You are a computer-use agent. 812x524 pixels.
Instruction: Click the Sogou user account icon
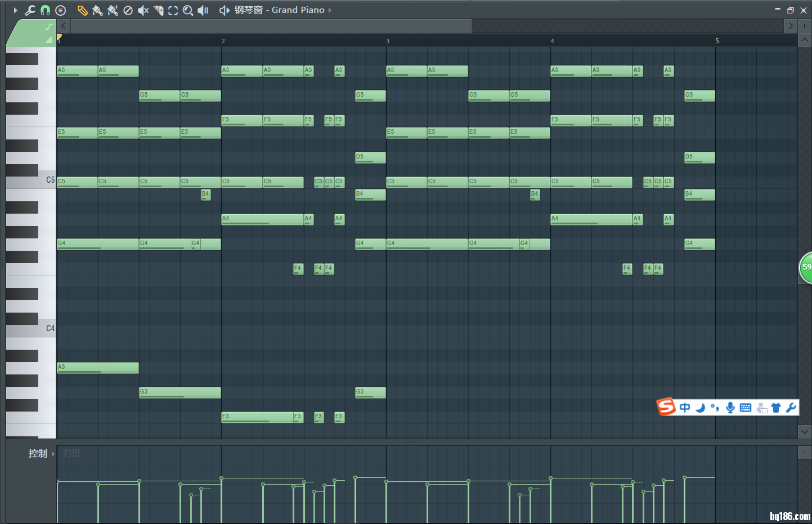pos(761,408)
